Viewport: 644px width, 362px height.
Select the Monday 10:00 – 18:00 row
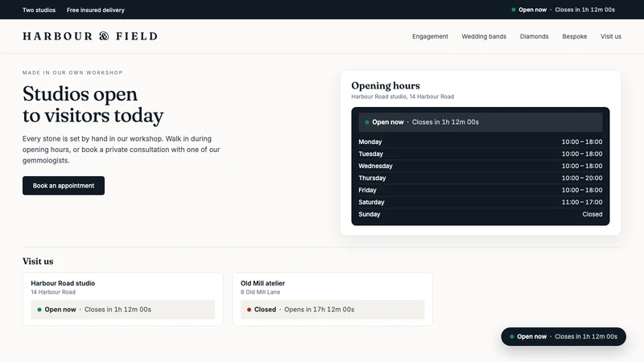tap(481, 142)
